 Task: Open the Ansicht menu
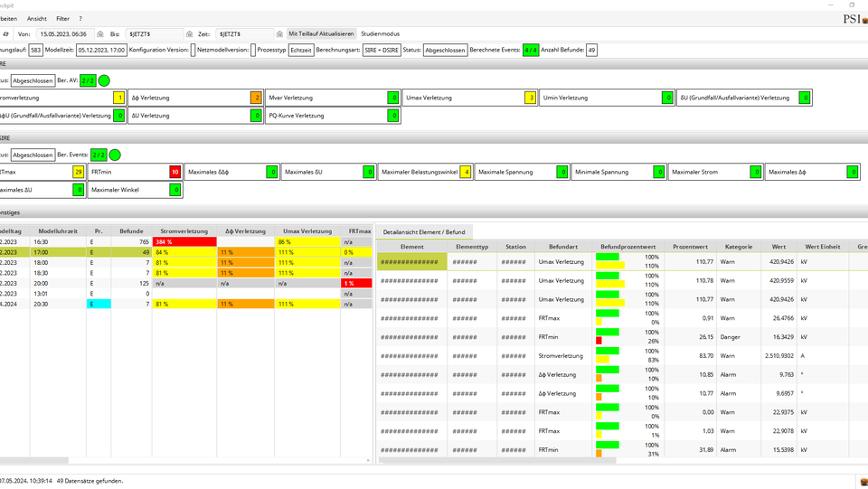tap(37, 18)
